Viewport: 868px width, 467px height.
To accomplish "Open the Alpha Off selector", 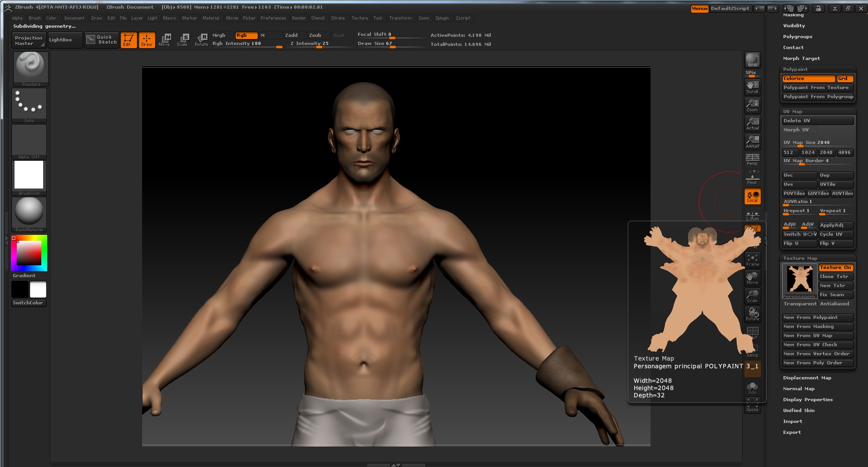I will tap(29, 142).
